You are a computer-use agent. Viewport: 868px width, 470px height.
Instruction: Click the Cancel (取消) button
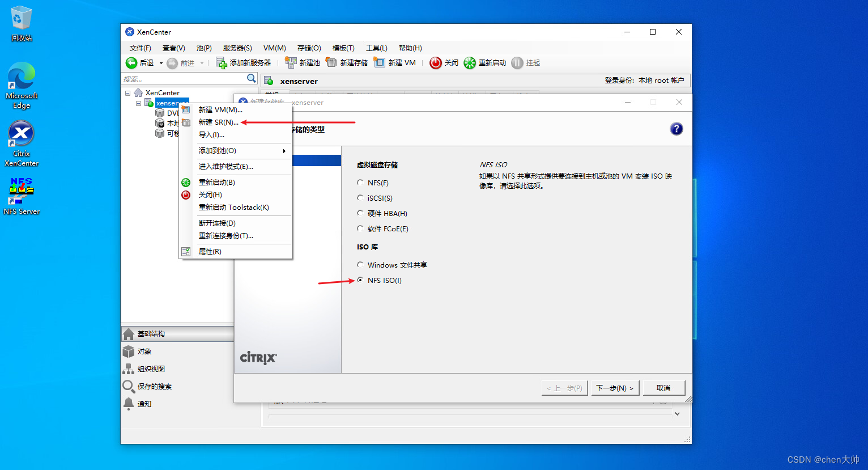(663, 388)
